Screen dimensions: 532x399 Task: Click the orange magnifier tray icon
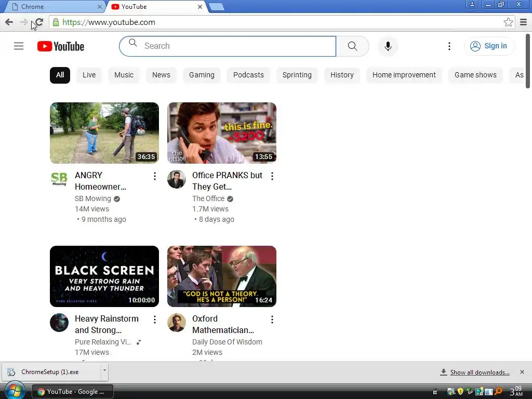coord(498,392)
